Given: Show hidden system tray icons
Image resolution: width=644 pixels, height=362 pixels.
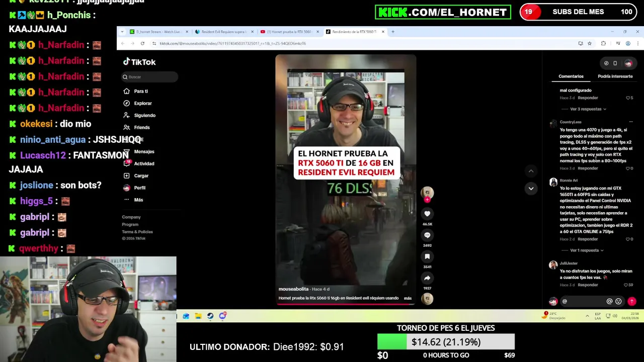Looking at the screenshot, I should 587,316.
